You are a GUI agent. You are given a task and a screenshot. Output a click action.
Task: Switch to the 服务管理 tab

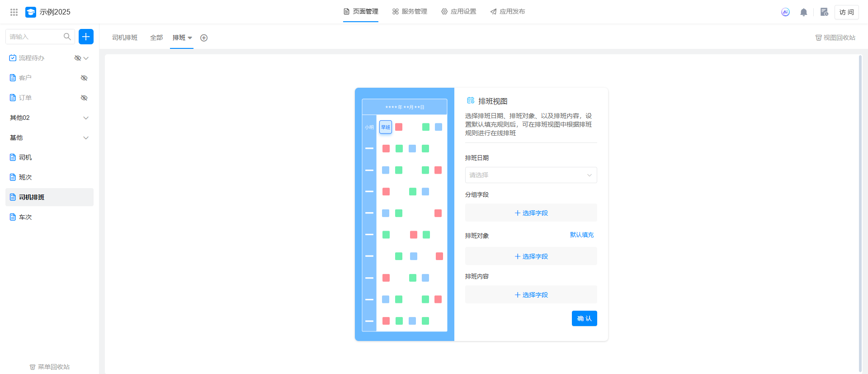[410, 12]
